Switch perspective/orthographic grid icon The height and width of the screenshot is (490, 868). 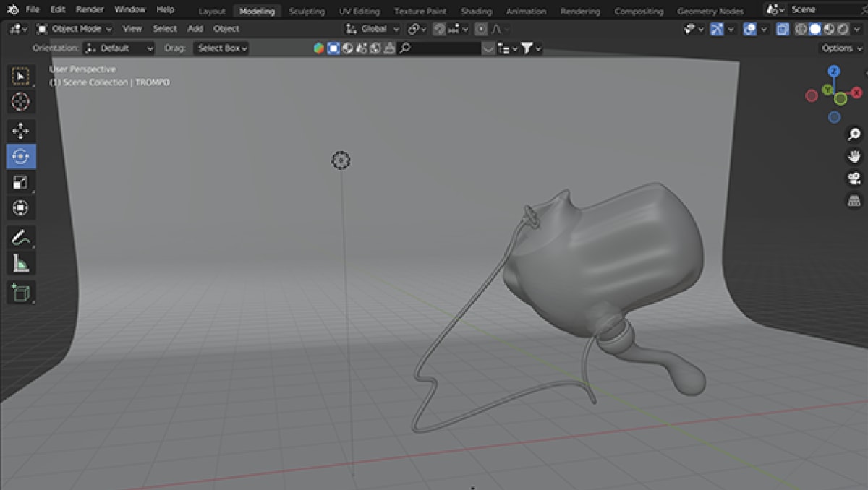point(855,200)
